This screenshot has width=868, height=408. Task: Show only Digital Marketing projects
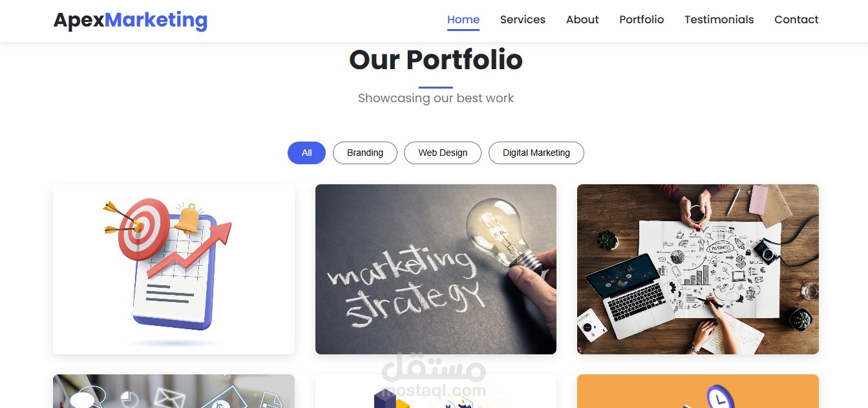(x=536, y=153)
